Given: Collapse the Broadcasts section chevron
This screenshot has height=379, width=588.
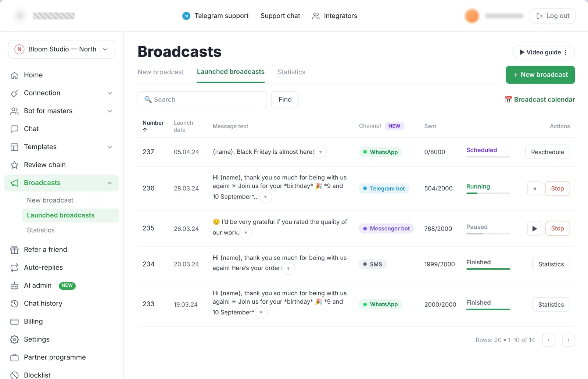Looking at the screenshot, I should [x=110, y=183].
